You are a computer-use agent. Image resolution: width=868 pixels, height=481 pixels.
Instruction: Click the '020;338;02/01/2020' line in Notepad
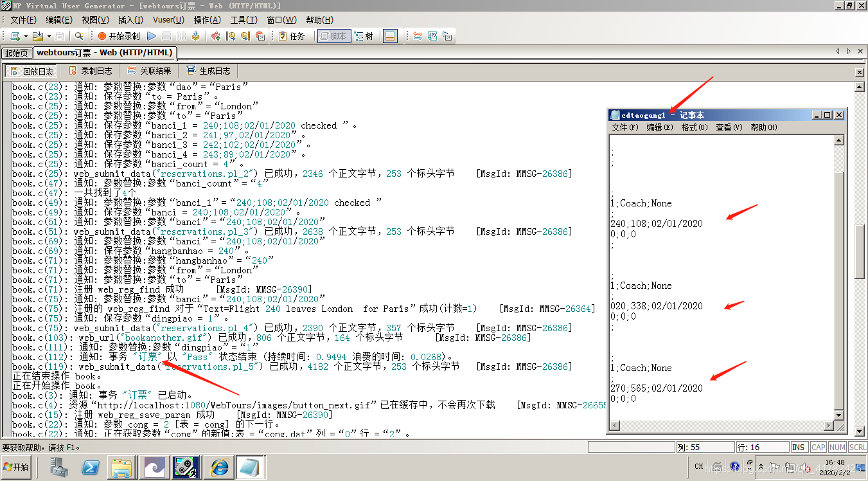coord(657,306)
